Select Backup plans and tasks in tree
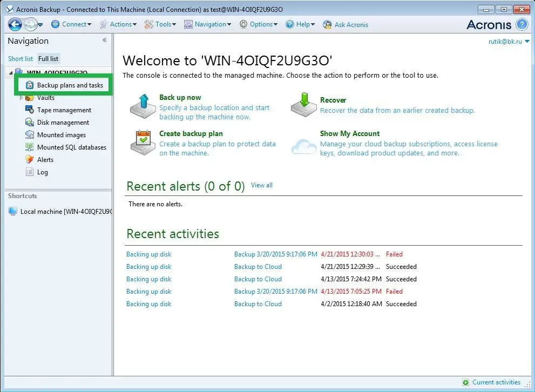Viewport: 535px width, 392px height. click(x=70, y=85)
